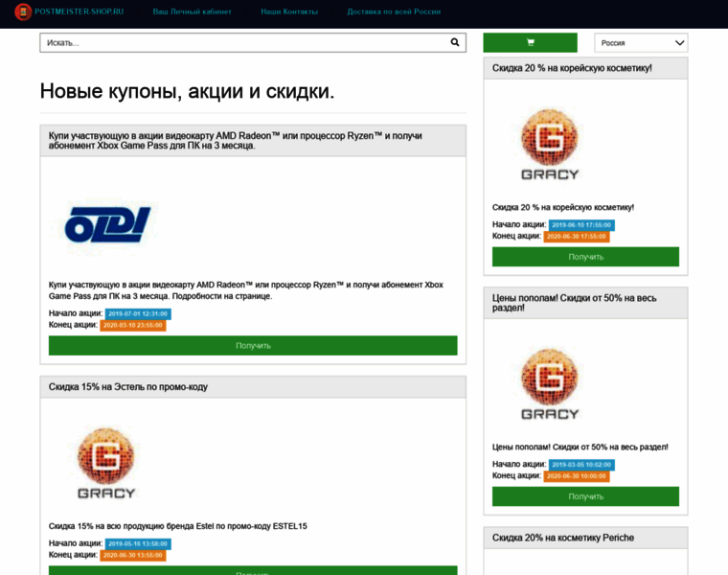Click the OLDI logo image
Screen dimensions: 728x575
point(107,225)
